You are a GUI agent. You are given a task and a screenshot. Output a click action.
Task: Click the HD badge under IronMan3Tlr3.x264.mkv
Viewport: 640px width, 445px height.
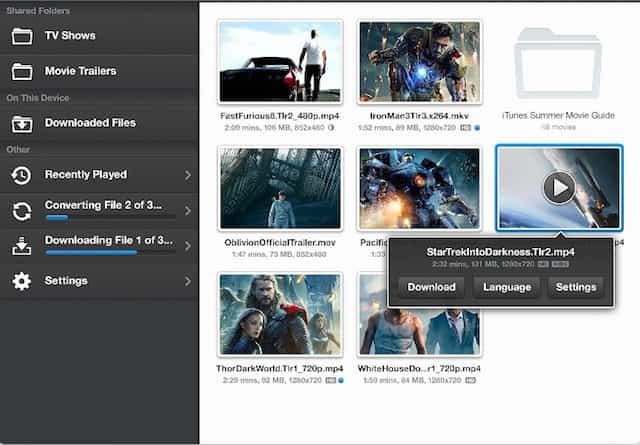465,128
